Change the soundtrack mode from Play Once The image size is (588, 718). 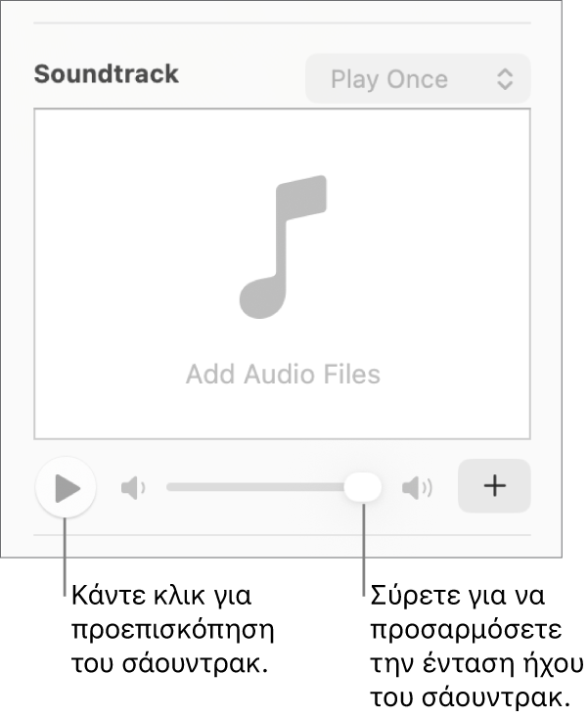tap(418, 79)
